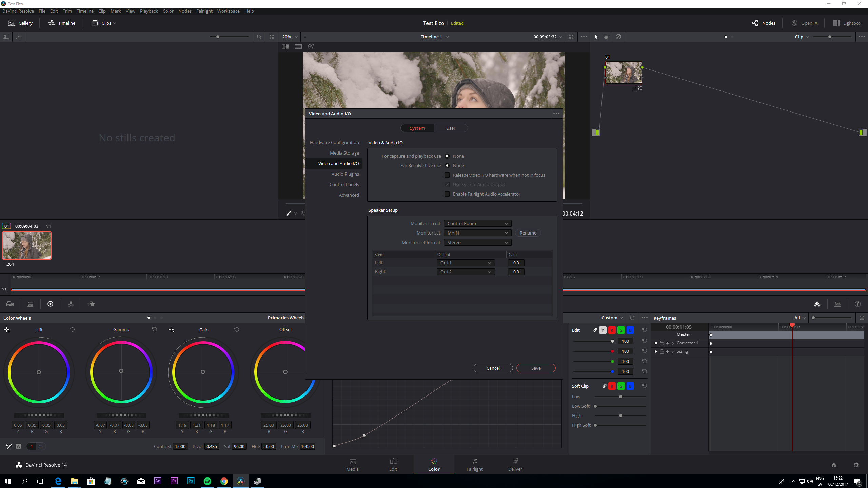
Task: Select the arrow pointer tool in node editor
Action: (596, 37)
